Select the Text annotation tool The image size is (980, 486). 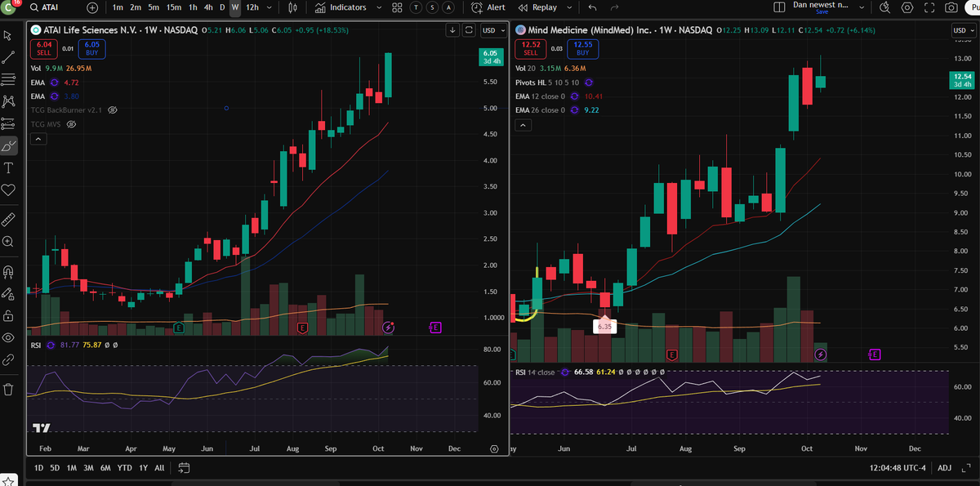[x=8, y=168]
